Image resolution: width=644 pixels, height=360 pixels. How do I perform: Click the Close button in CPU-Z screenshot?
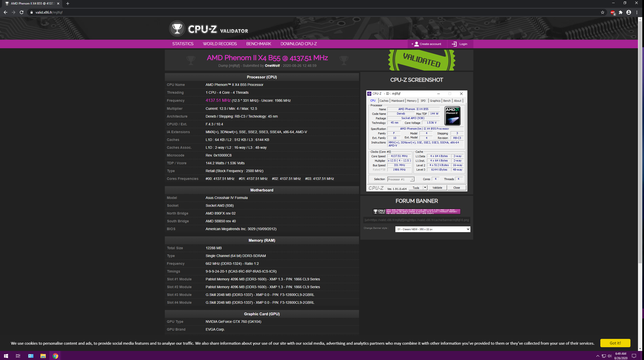(x=457, y=188)
